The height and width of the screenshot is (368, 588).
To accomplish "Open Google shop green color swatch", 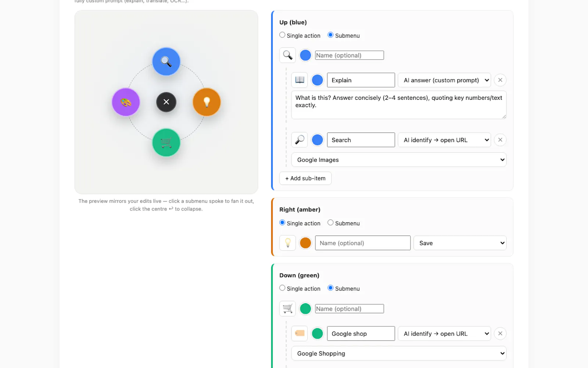I will (317, 333).
